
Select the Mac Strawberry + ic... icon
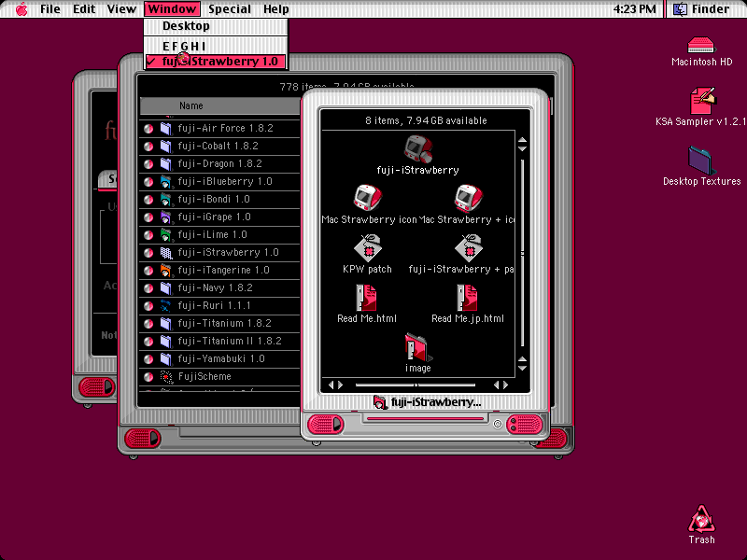click(469, 198)
